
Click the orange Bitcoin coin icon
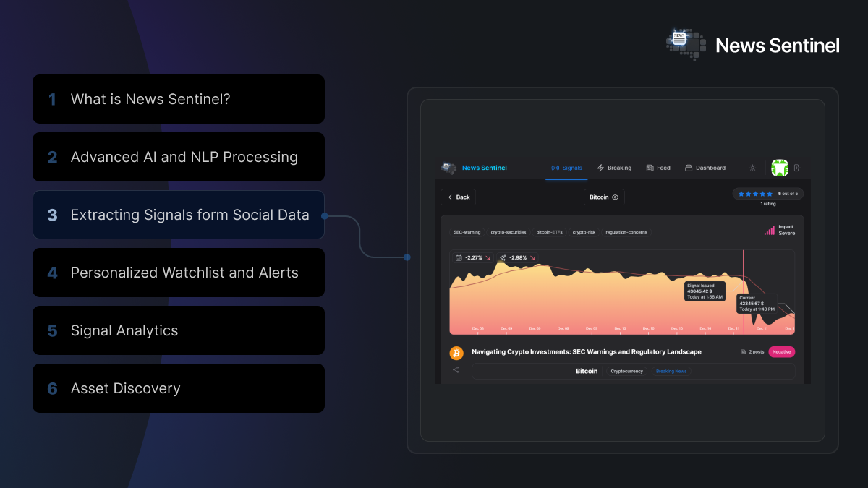click(x=456, y=353)
